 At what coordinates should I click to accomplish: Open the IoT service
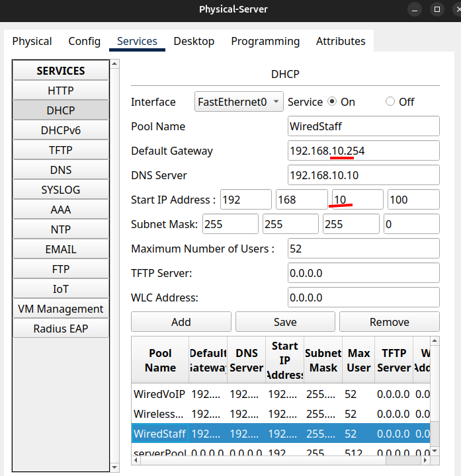(61, 289)
